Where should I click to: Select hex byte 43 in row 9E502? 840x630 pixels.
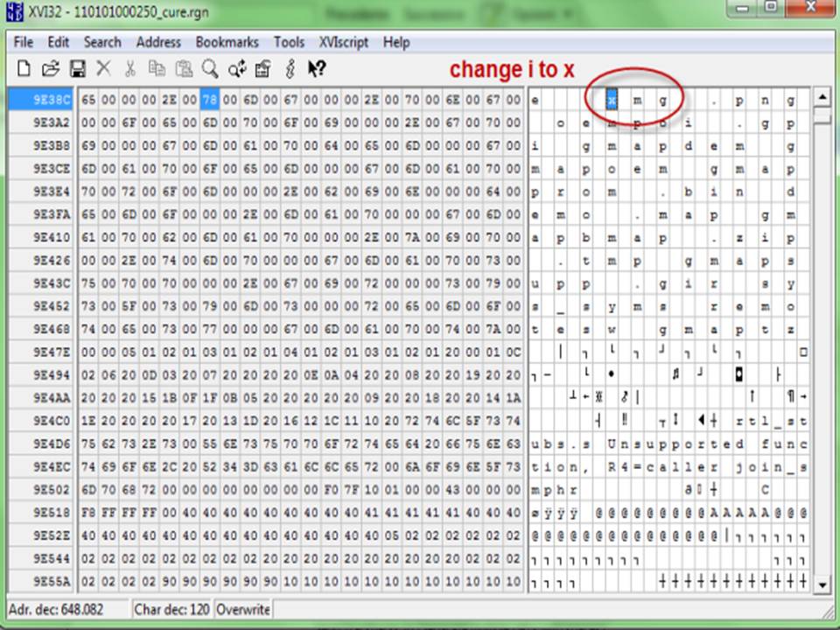point(452,490)
